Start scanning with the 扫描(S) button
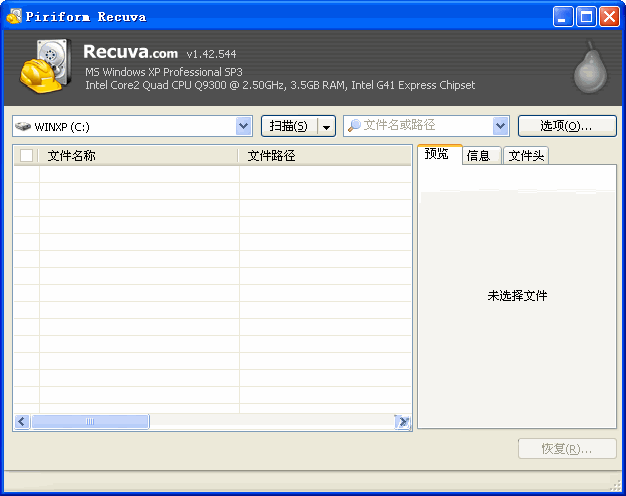 (x=289, y=126)
